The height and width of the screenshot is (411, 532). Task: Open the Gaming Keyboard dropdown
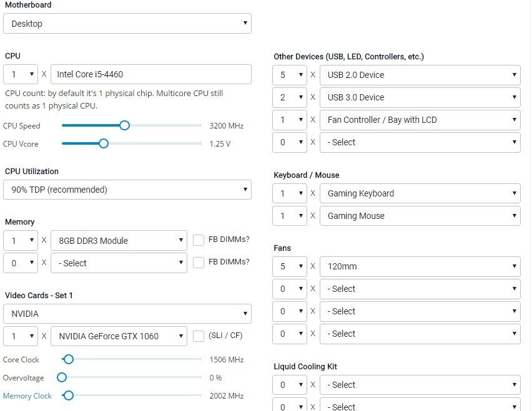[x=420, y=193]
